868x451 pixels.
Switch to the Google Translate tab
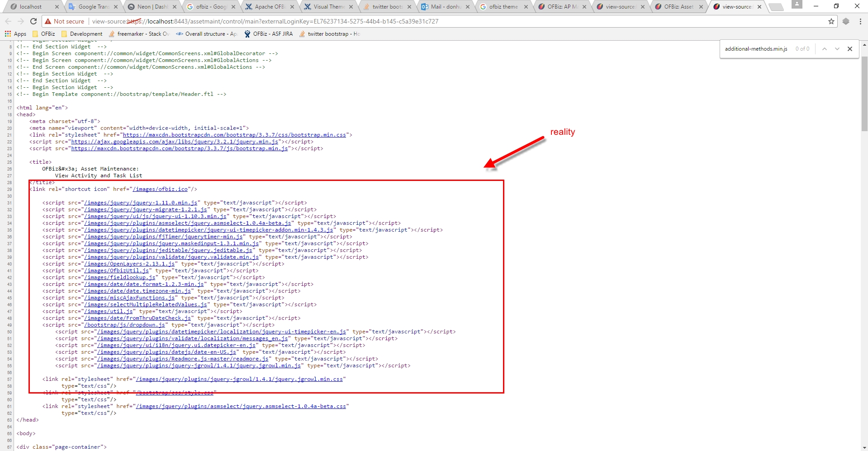pos(93,7)
